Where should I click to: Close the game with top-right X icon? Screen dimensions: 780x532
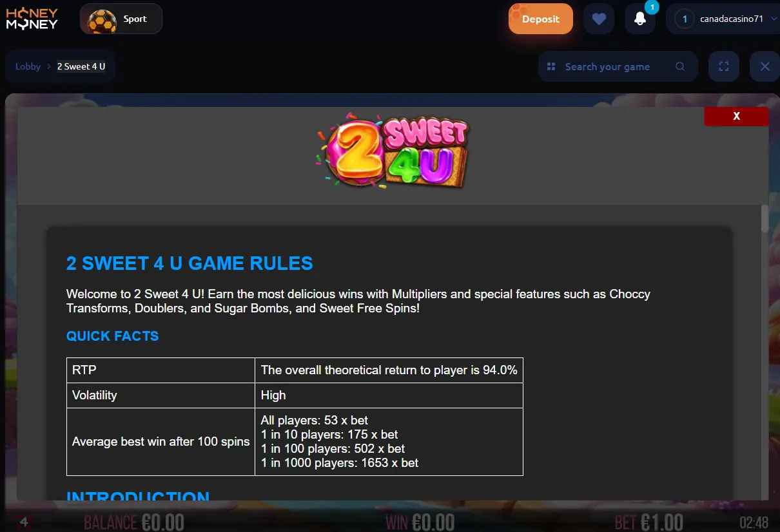[x=765, y=66]
